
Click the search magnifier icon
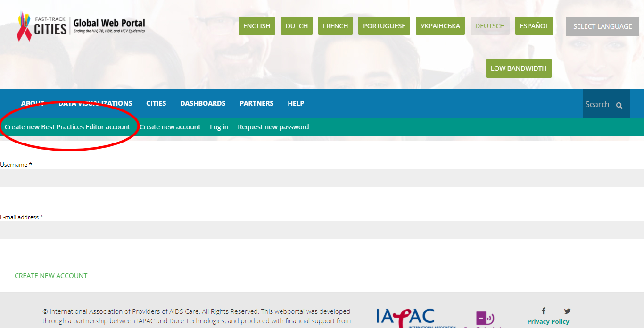[x=618, y=104]
